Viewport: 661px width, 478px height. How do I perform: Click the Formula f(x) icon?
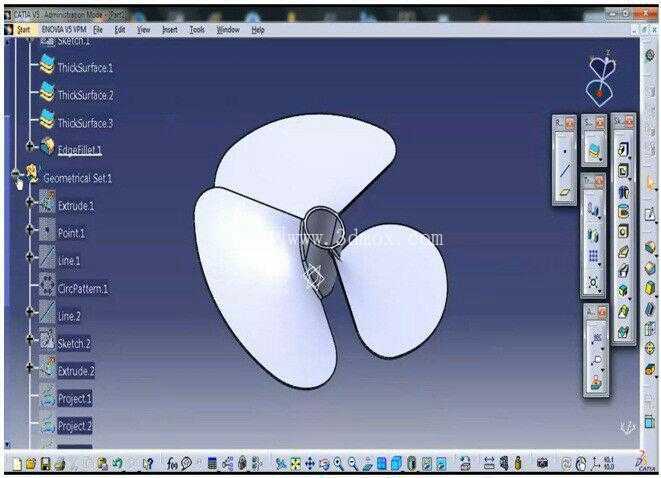[172, 464]
